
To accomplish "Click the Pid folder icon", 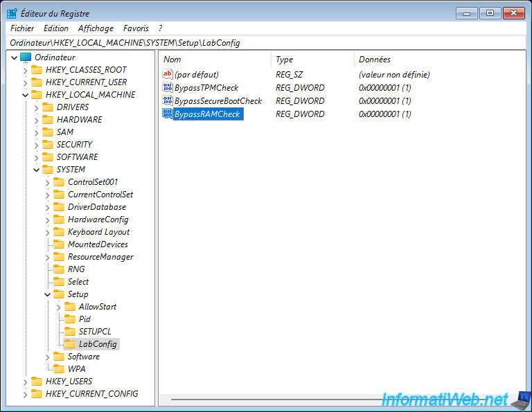I will [70, 319].
